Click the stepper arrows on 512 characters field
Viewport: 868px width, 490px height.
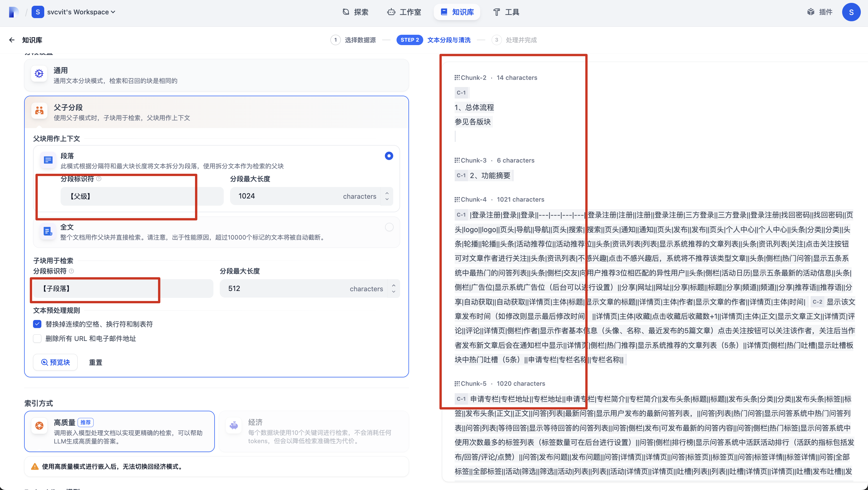pyautogui.click(x=394, y=288)
